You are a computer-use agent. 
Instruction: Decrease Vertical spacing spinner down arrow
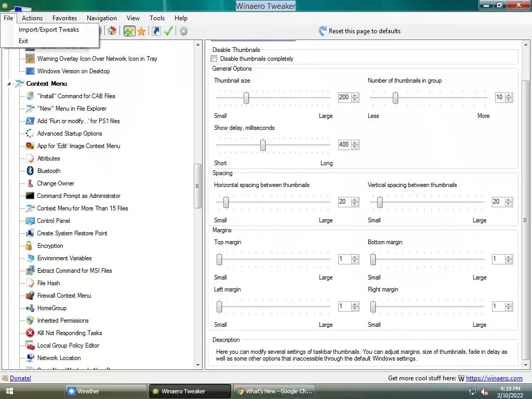(508, 204)
